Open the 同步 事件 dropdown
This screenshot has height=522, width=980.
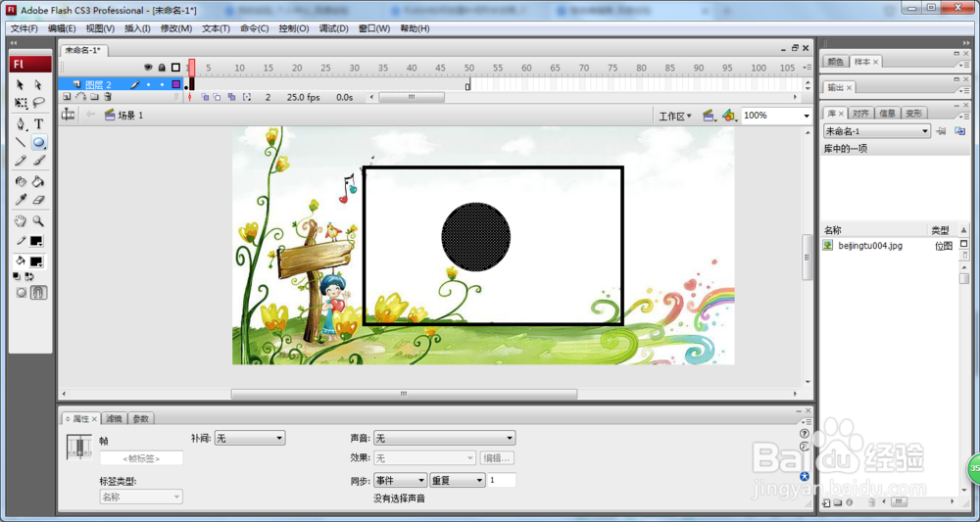click(x=401, y=480)
